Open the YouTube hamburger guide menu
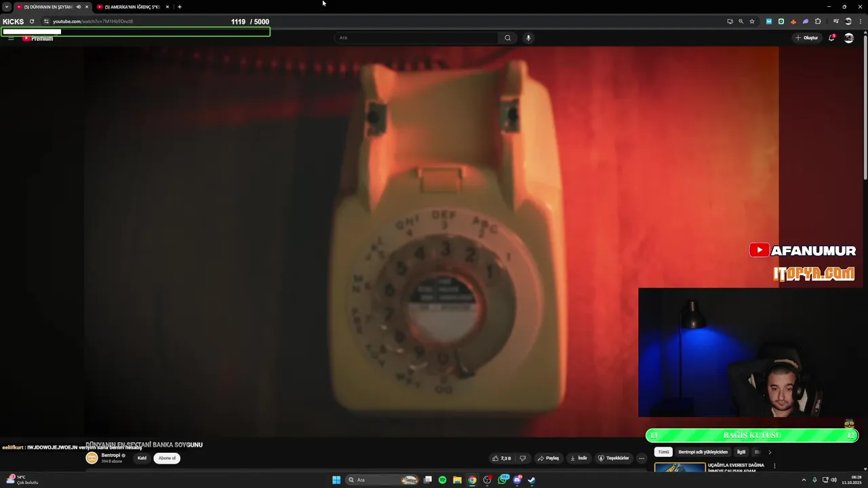 (11, 39)
